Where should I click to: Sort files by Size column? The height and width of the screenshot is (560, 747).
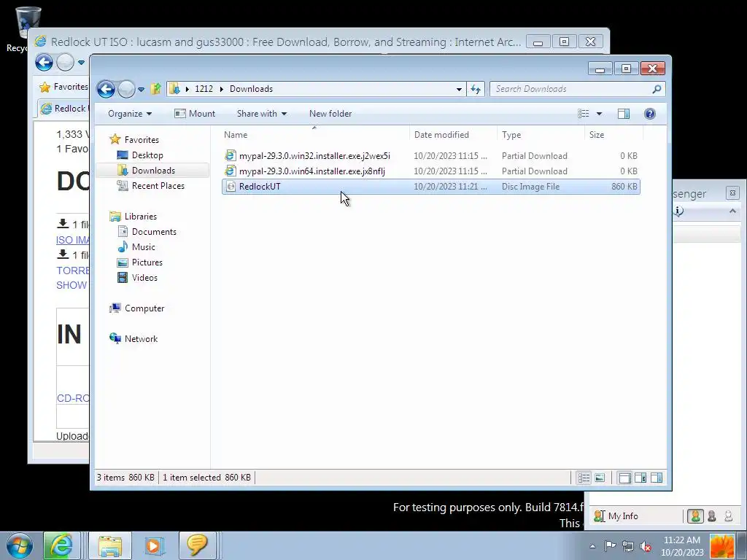[x=614, y=135]
